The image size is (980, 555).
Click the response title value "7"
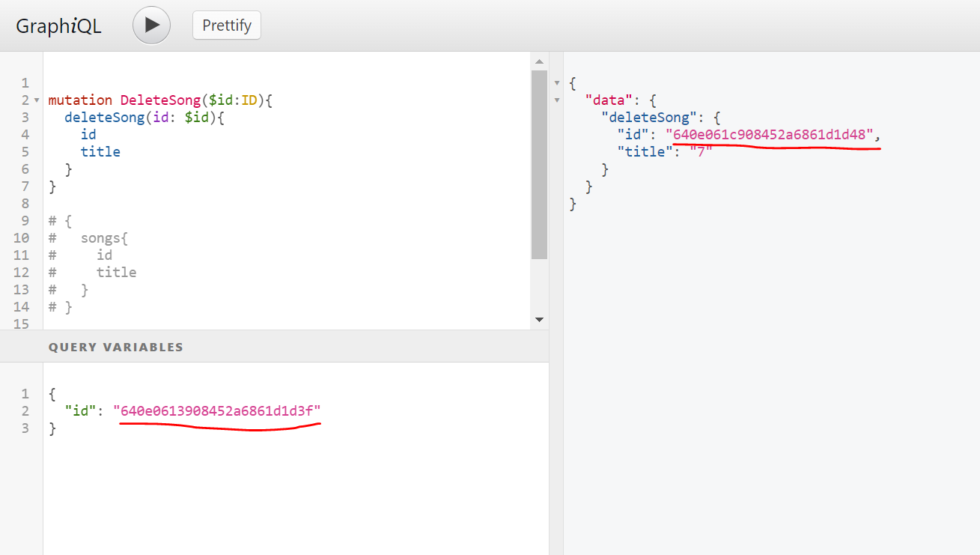point(701,151)
